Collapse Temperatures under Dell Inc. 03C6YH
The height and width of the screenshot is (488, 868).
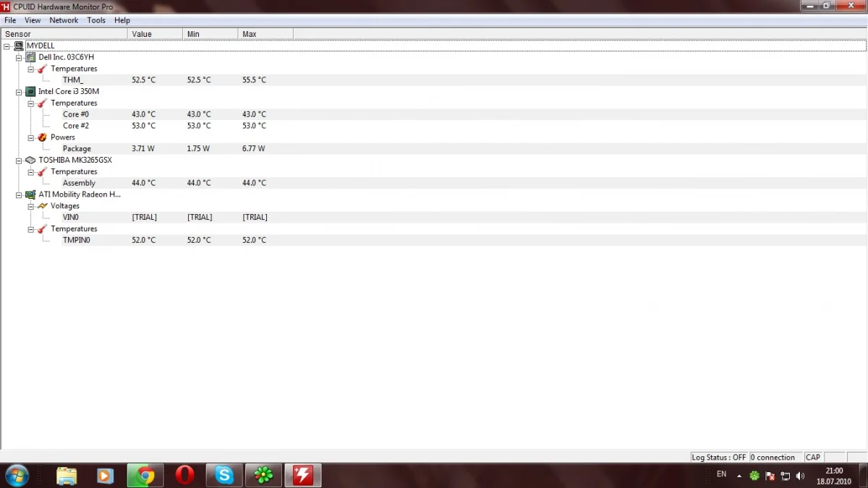(x=31, y=69)
